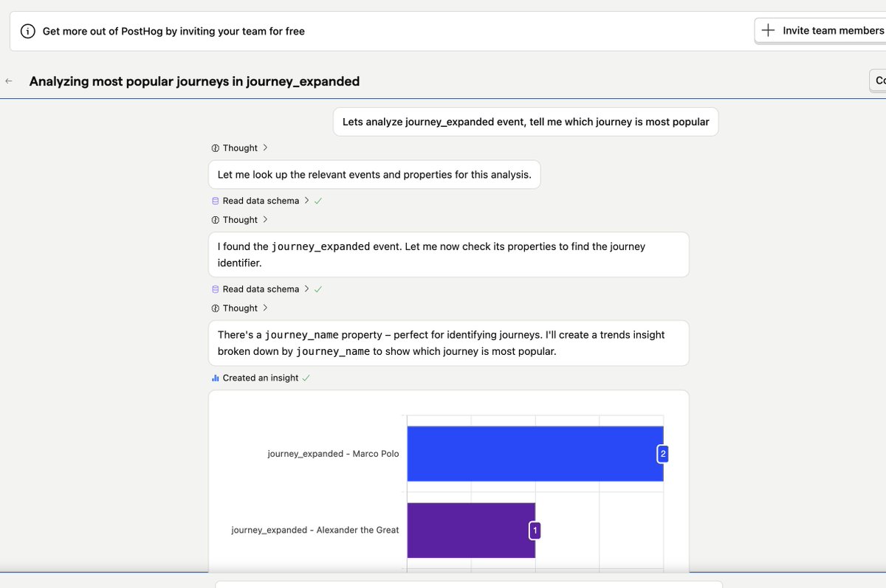Expand the first Thought step
Viewport: 886px width, 588px height.
(239, 148)
